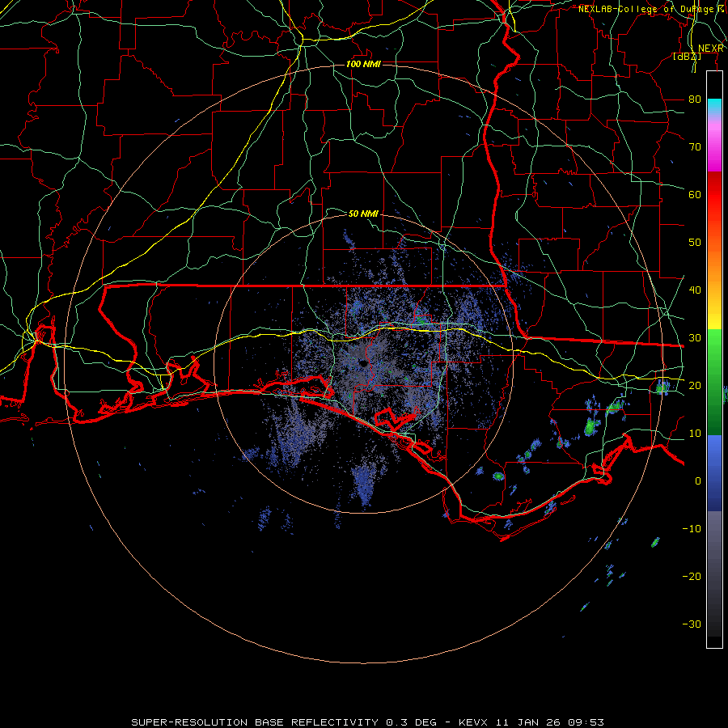Click the 70 value on the dBZ scale
Image resolution: width=728 pixels, height=728 pixels.
[x=695, y=147]
